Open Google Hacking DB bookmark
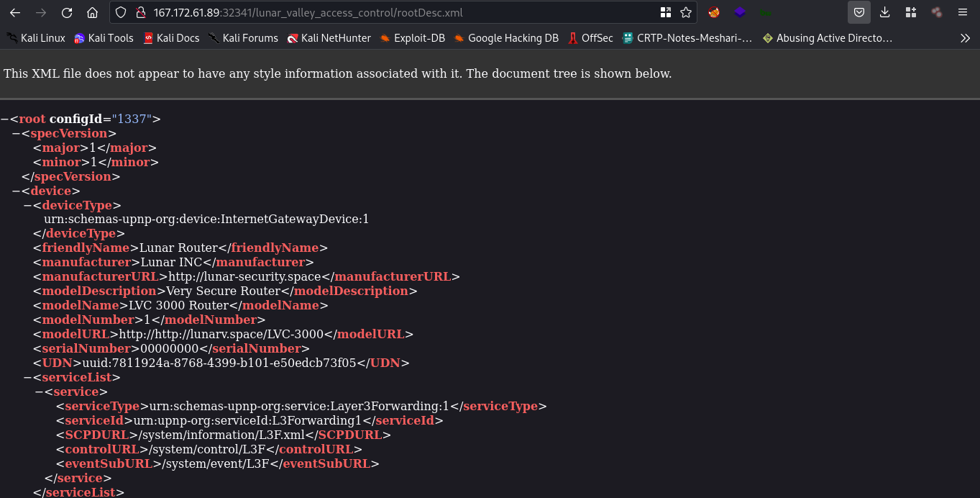 tap(506, 38)
